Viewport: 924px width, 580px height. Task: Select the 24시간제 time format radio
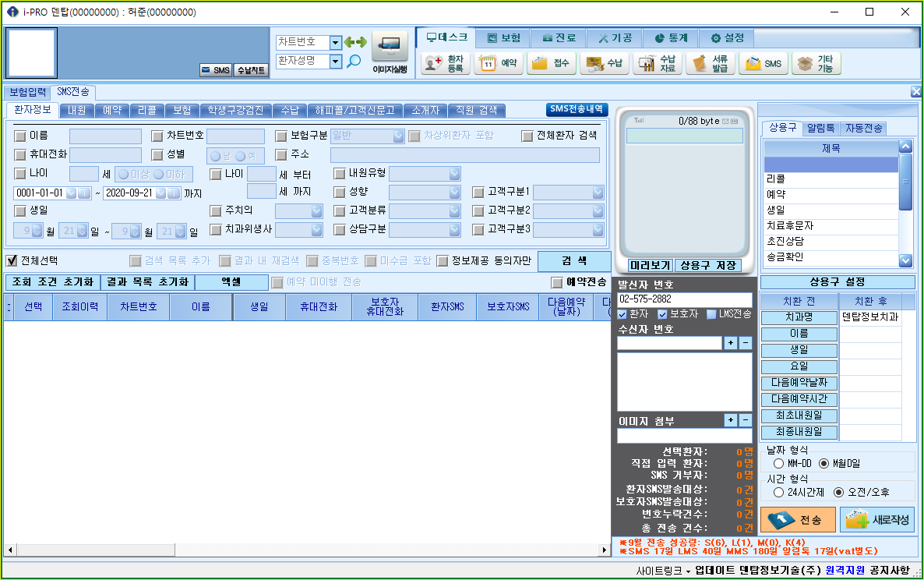point(778,492)
